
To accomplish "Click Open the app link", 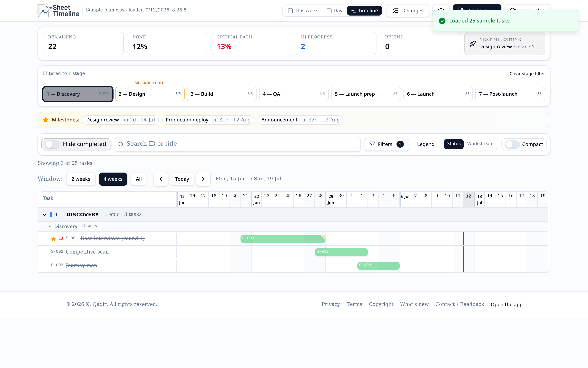I will click(507, 305).
